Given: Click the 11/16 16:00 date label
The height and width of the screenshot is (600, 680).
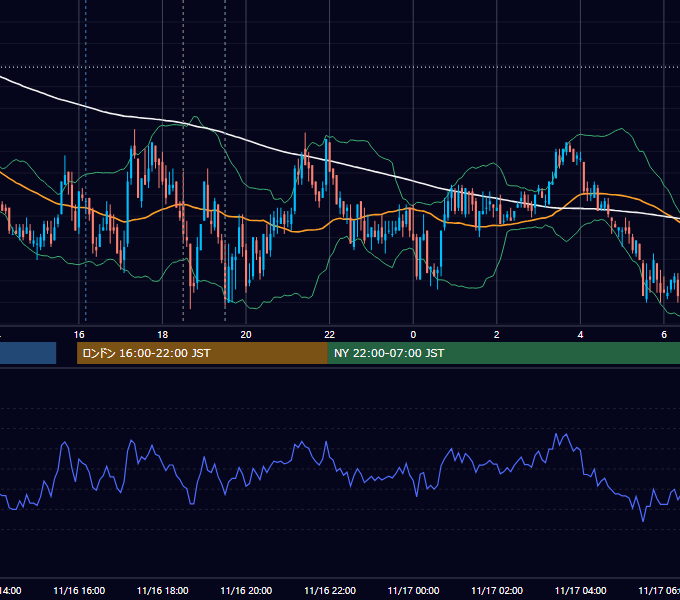Looking at the screenshot, I should tap(79, 590).
